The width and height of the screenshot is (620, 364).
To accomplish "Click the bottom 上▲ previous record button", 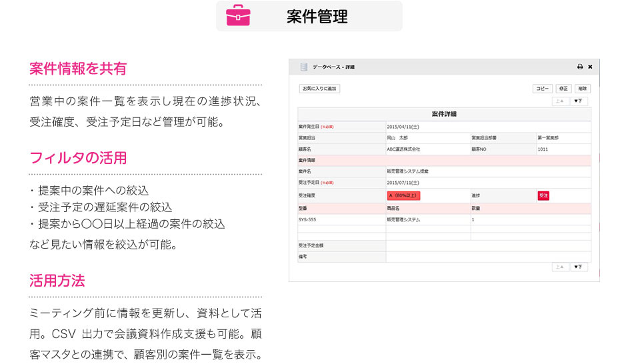I will tap(561, 267).
